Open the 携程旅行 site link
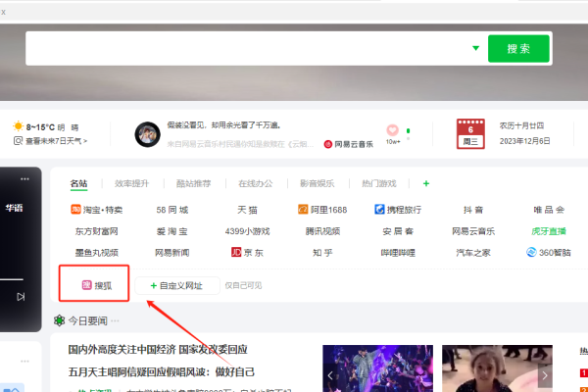 click(x=398, y=210)
